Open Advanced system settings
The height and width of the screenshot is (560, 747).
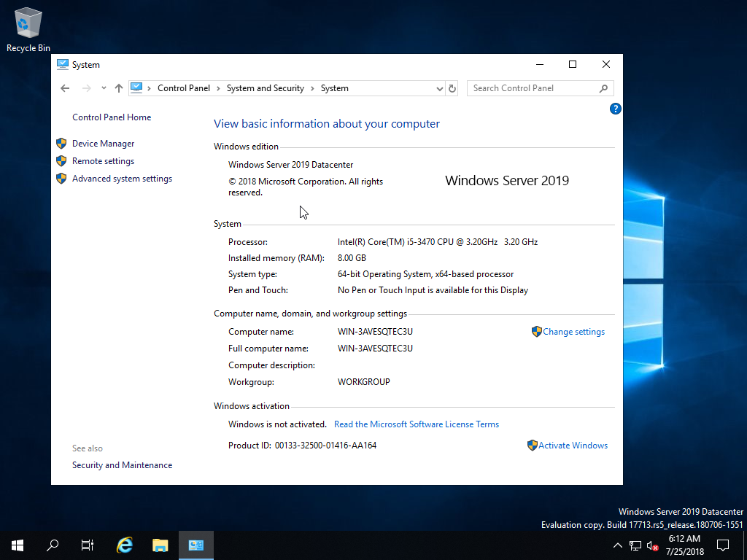coord(122,179)
